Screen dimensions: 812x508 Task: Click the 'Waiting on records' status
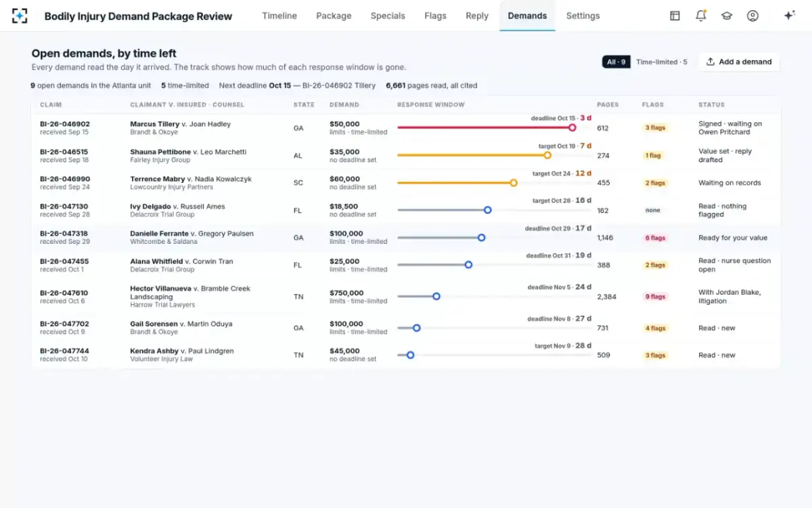729,183
